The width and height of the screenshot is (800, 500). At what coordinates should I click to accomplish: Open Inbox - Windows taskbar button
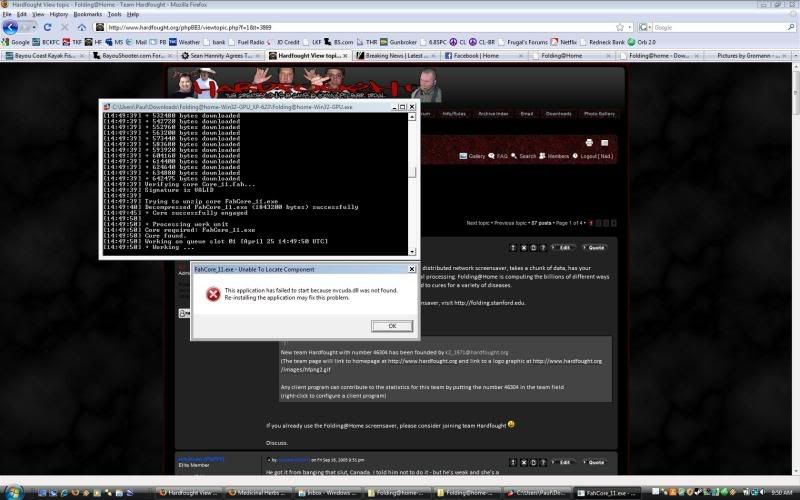coord(327,492)
